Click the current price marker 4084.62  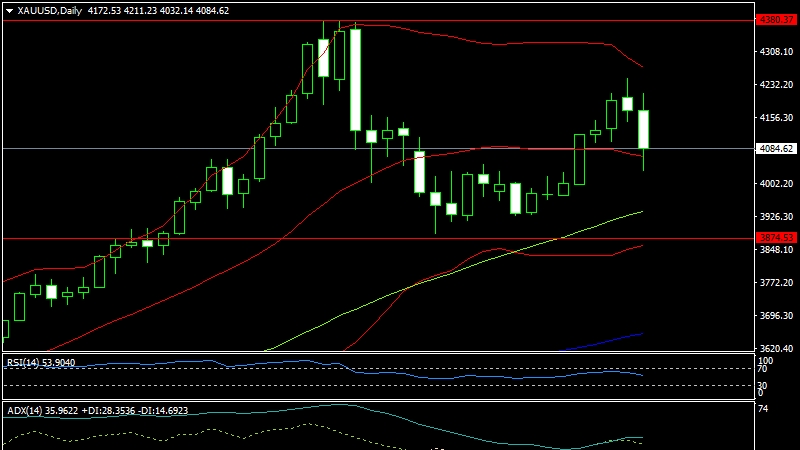(776, 149)
